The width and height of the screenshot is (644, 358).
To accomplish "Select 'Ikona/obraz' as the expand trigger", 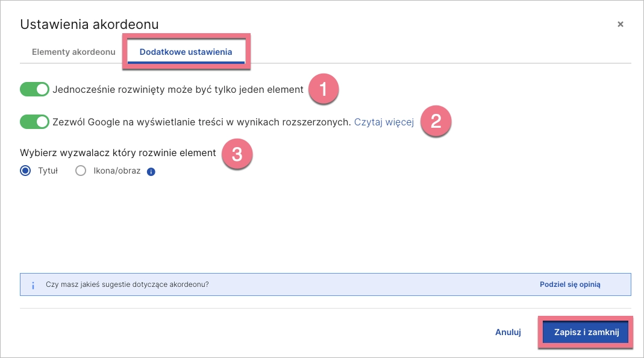I will 80,171.
